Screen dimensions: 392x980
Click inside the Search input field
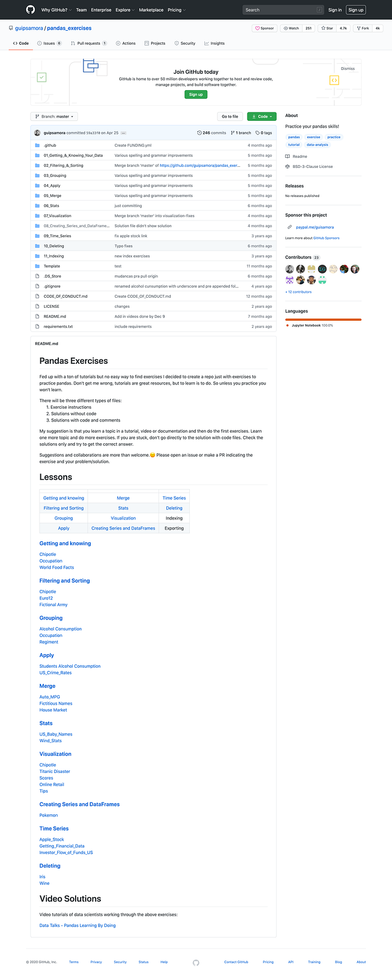(x=283, y=10)
